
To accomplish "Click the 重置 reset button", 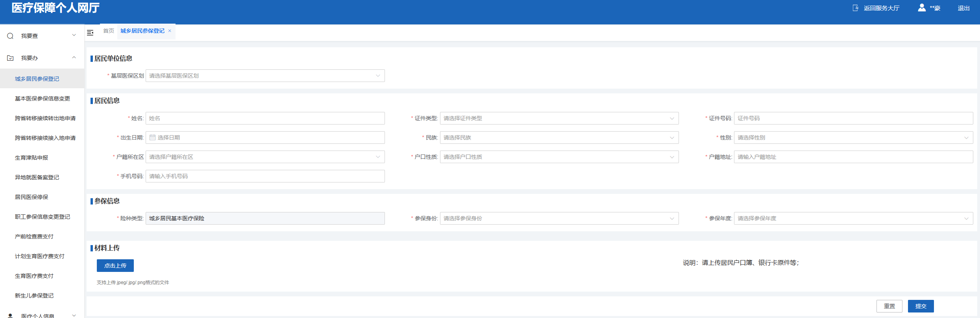I will point(889,306).
